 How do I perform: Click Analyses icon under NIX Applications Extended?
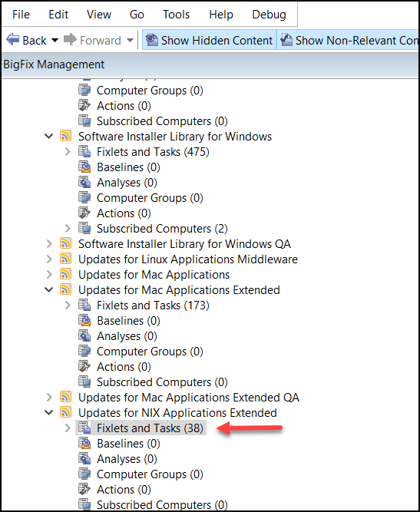click(84, 458)
